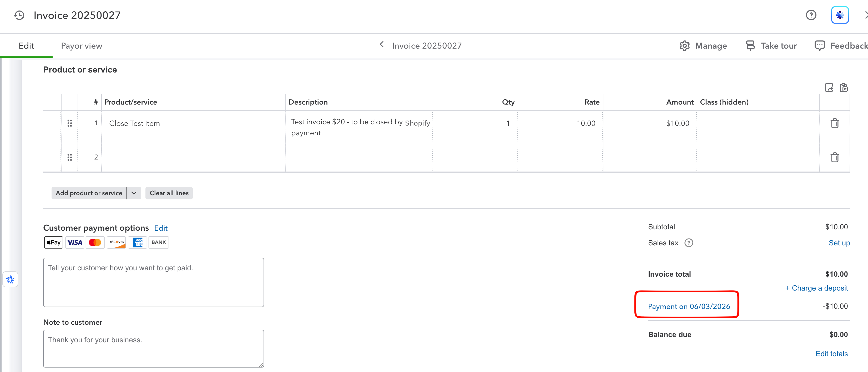Click the Feedback speech bubble icon
The width and height of the screenshot is (868, 372).
[820, 46]
